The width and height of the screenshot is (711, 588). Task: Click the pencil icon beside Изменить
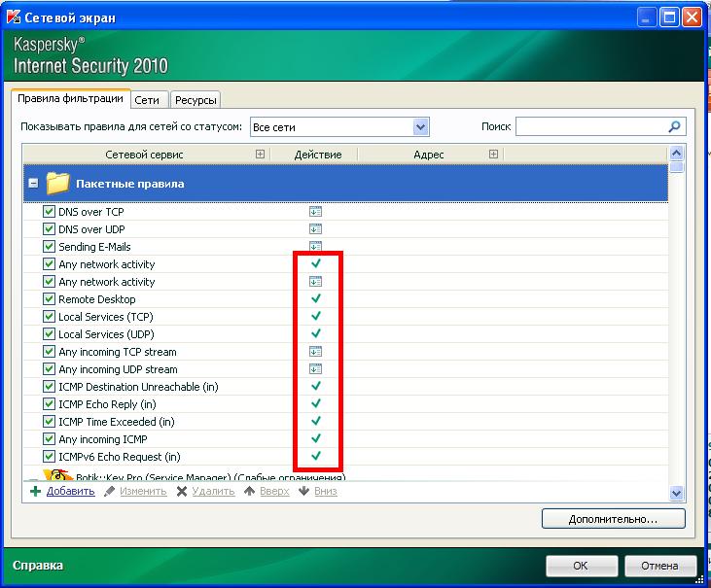pos(109,491)
